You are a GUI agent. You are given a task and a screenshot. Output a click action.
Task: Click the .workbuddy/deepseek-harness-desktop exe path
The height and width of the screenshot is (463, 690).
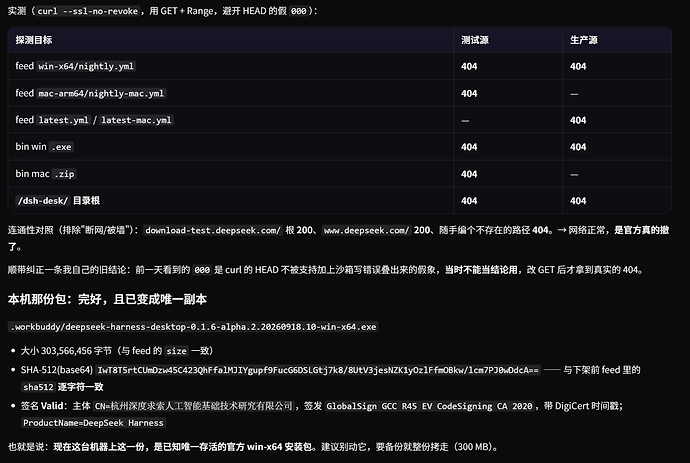[193, 327]
